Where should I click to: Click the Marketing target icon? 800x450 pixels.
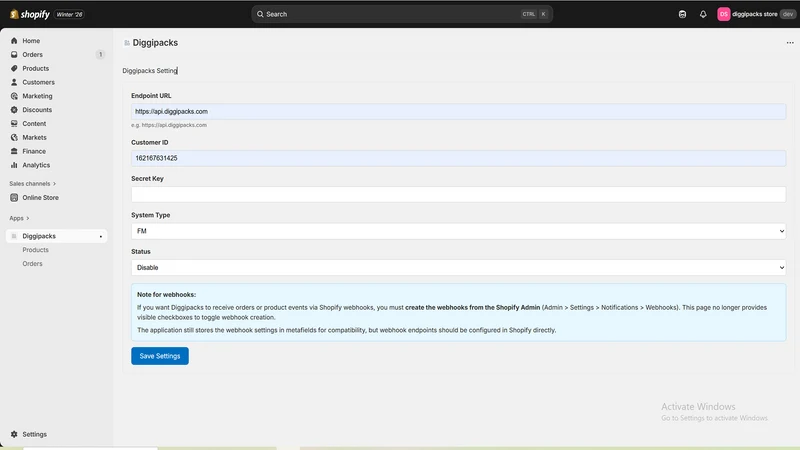point(14,96)
